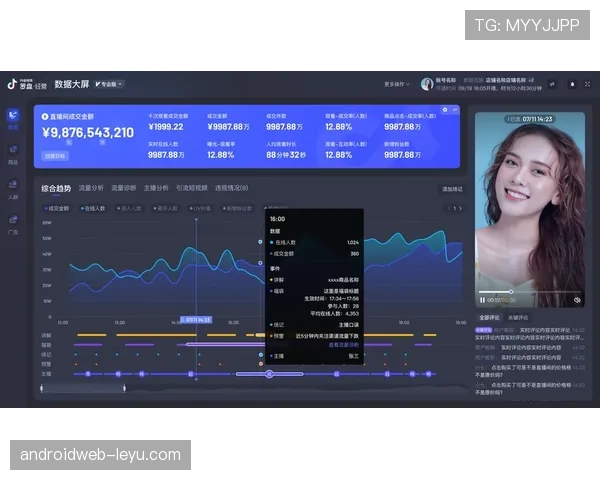Switch to the 引流短视频 tab

click(192, 188)
